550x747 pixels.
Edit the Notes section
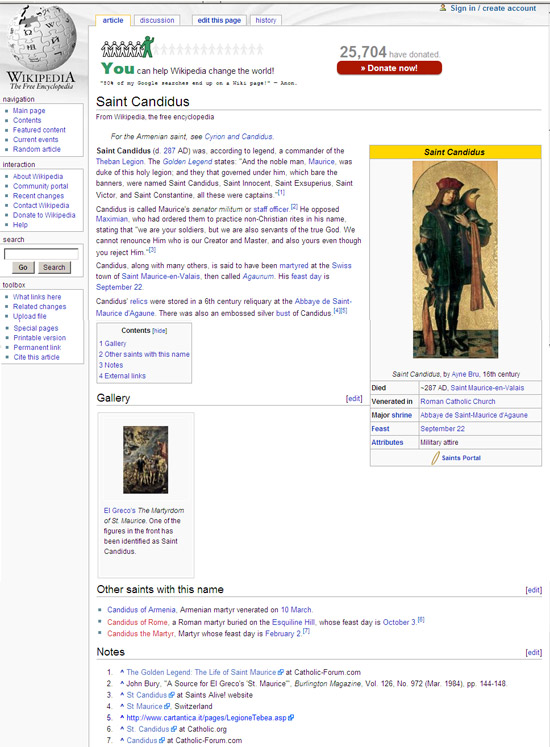pyautogui.click(x=533, y=653)
